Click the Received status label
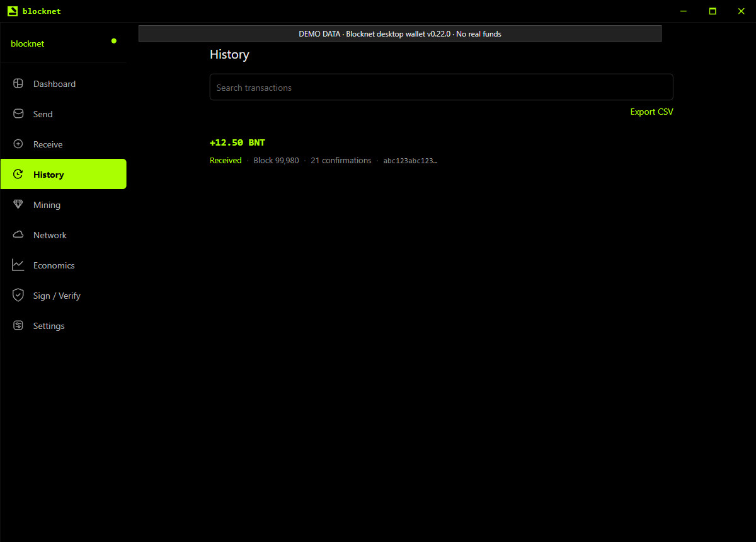Viewport: 756px width, 542px height. pyautogui.click(x=226, y=161)
